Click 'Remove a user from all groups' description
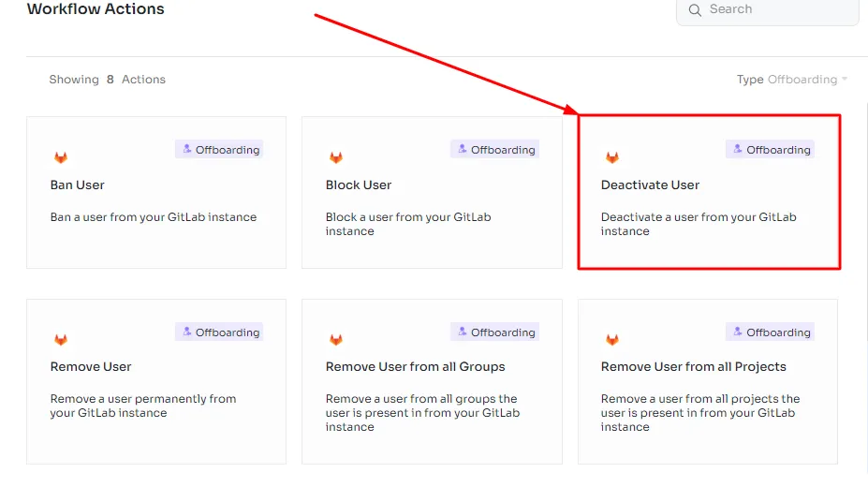Image resolution: width=868 pixels, height=502 pixels. pos(423,413)
